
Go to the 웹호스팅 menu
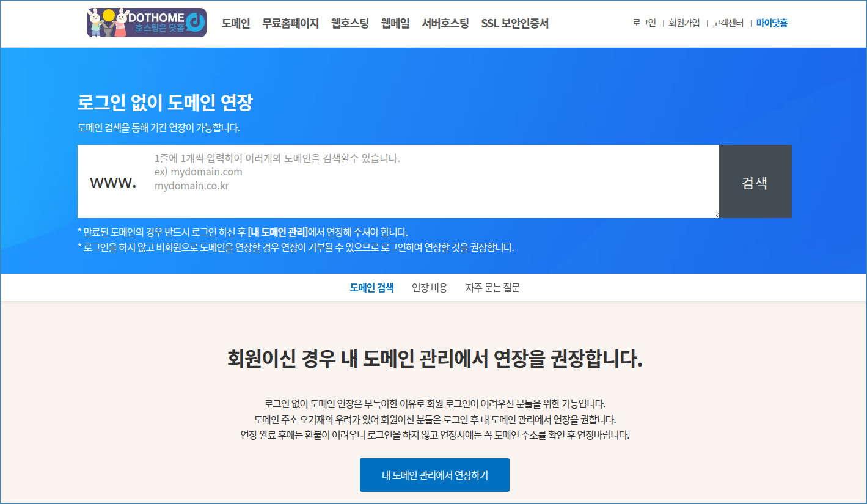[x=349, y=24]
